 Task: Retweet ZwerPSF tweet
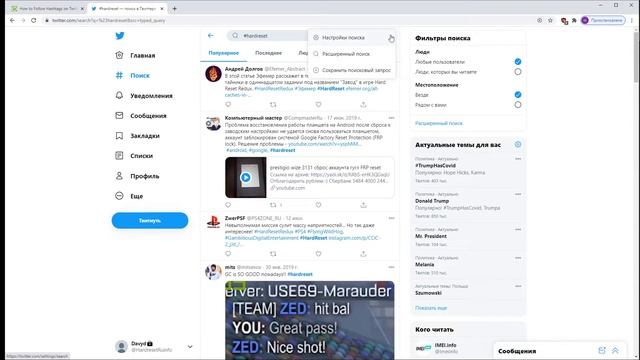coord(273,254)
